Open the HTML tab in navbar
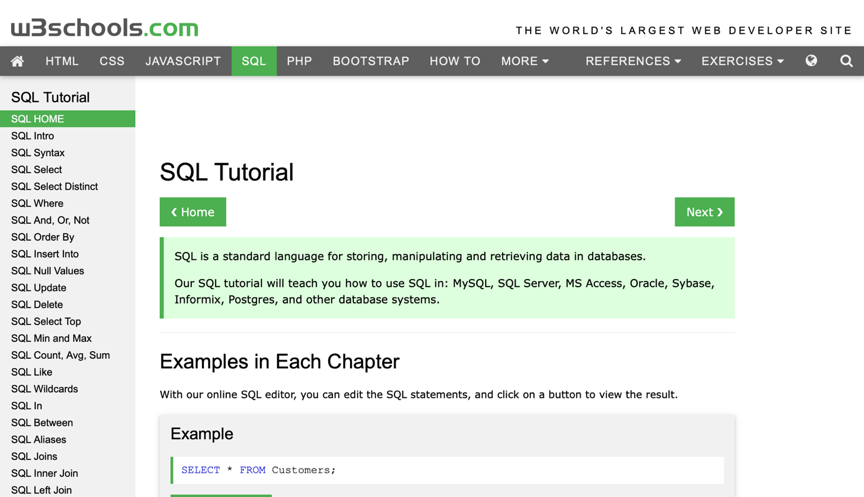The height and width of the screenshot is (497, 864). 62,61
